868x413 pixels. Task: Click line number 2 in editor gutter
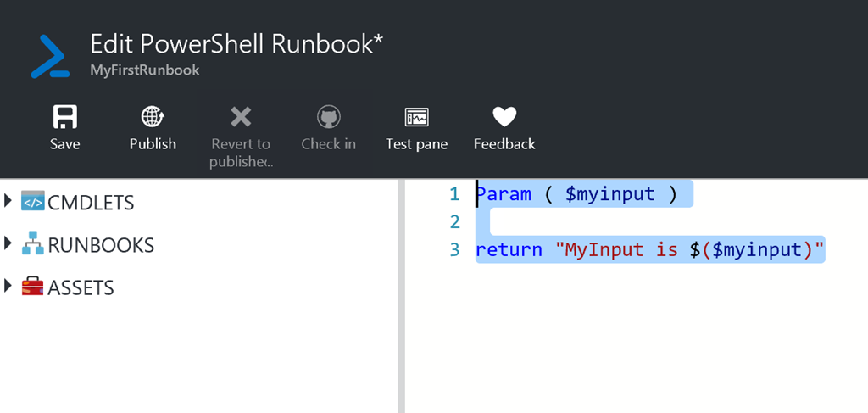tap(454, 222)
